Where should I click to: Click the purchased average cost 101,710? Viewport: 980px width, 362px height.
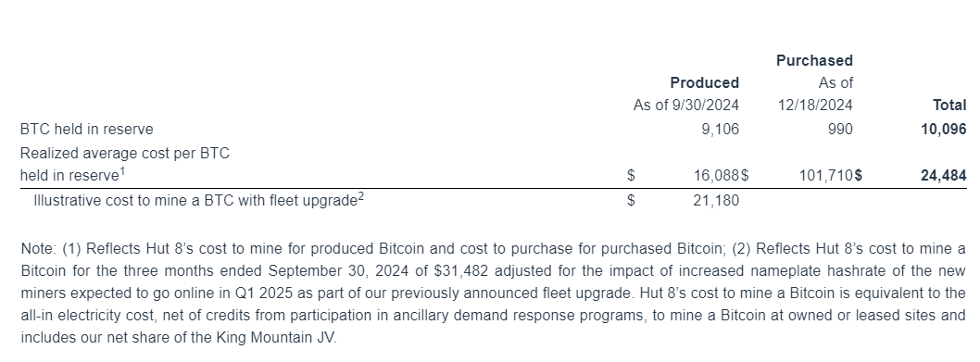(x=825, y=176)
